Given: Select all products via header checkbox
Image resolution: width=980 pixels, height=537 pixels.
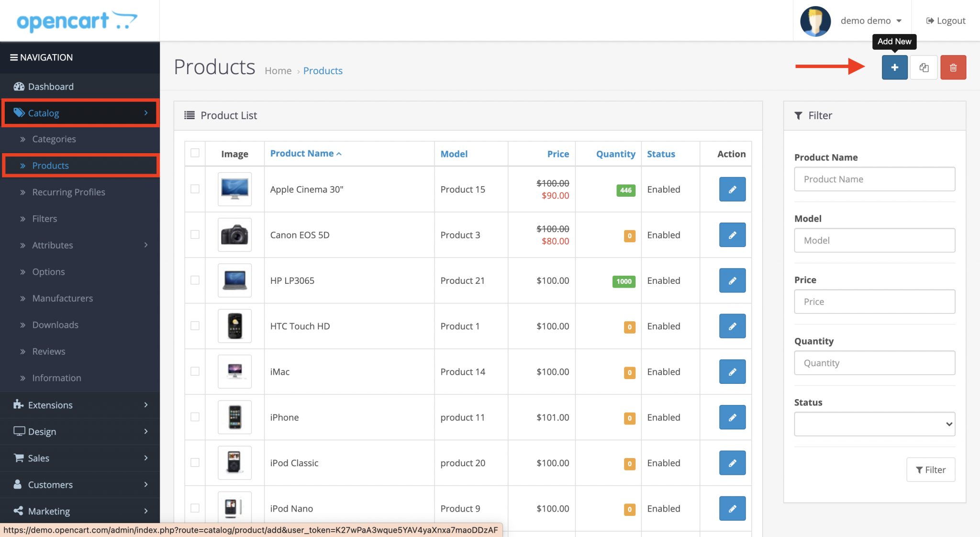Looking at the screenshot, I should click(x=195, y=152).
